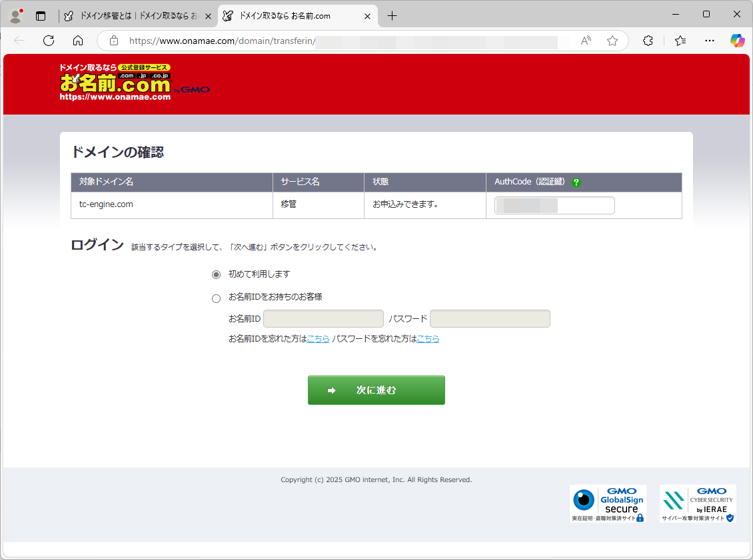The height and width of the screenshot is (560, 753).
Task: Open the GMO Cyber Security IERAE badge
Action: [698, 503]
